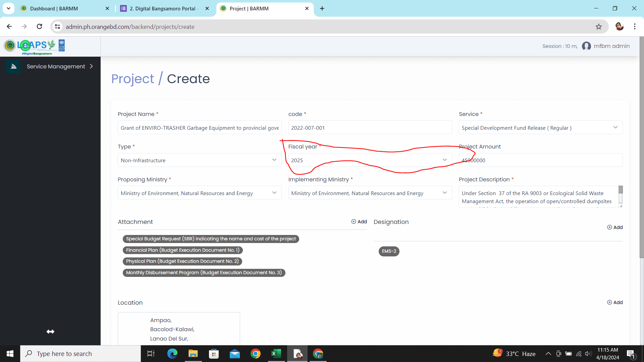Open the Implementing Ministry dropdown
Image resolution: width=644 pixels, height=362 pixels.
click(x=370, y=193)
